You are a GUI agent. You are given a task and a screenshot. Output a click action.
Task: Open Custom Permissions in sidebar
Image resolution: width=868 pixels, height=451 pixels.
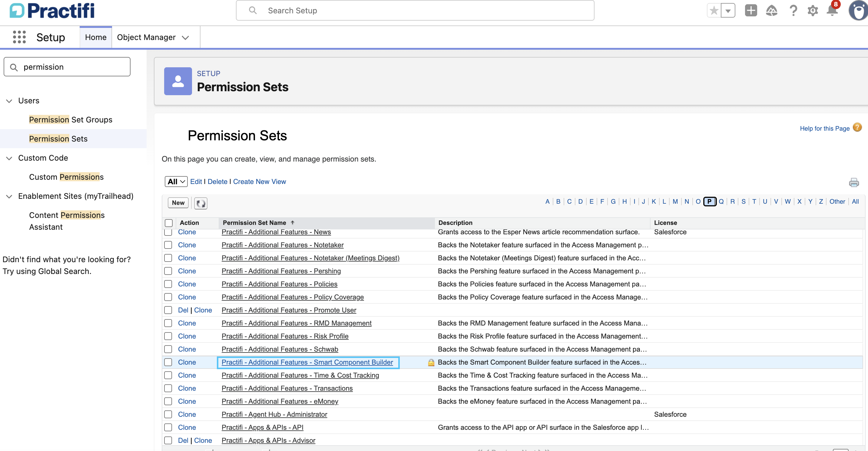[66, 177]
